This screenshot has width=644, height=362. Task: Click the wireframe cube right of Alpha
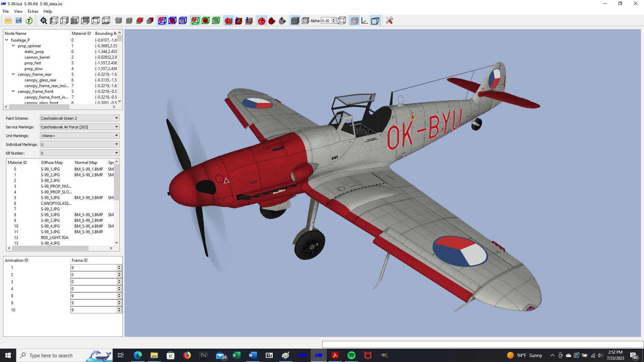[x=342, y=21]
